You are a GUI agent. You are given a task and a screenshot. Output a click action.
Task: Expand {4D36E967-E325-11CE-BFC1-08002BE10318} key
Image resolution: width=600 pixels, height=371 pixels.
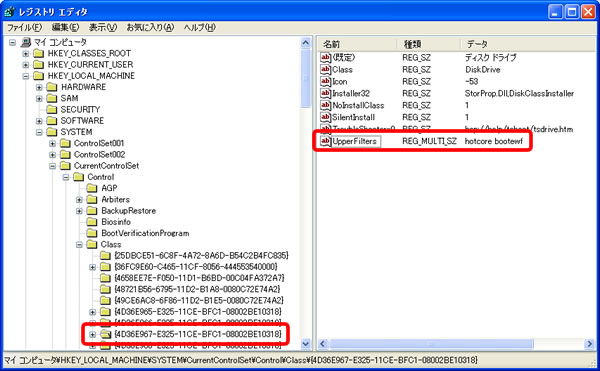[x=93, y=335]
